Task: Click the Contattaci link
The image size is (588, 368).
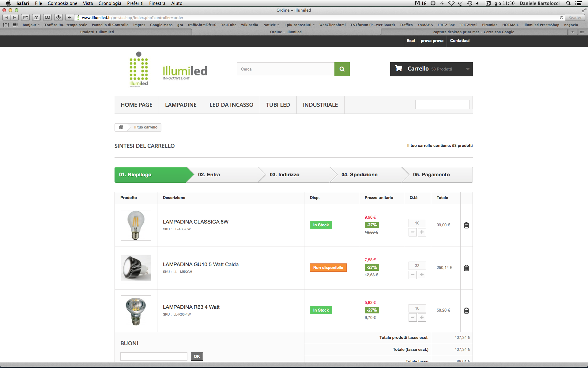Action: (x=459, y=41)
